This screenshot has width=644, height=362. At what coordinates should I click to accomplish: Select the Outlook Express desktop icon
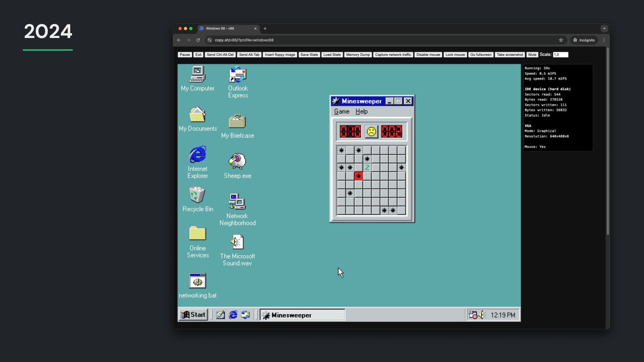pyautogui.click(x=237, y=75)
